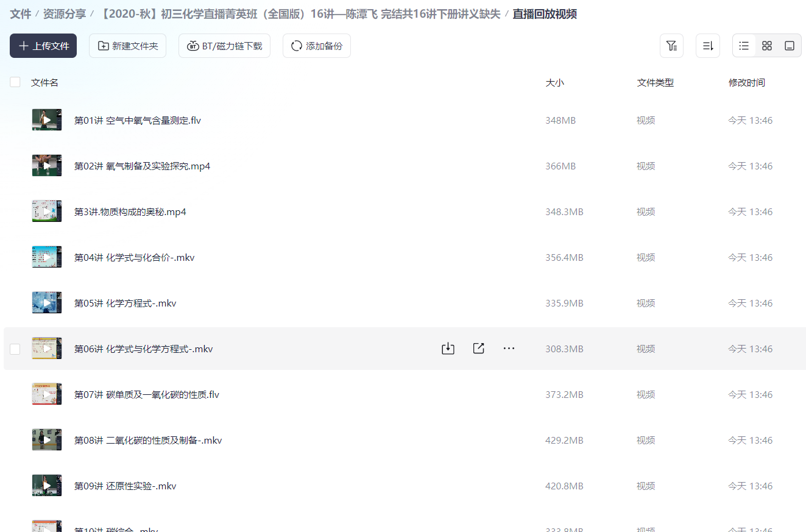This screenshot has width=806, height=532.
Task: Click the thumbnail of 第01讲 video
Action: [x=46, y=119]
